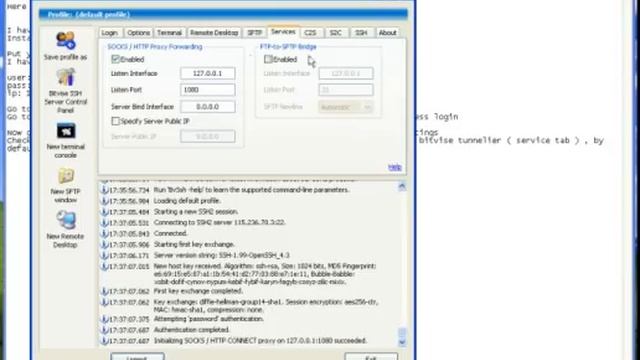Click the Server Bind Interface field
Screen dimensions: 640x360
(207, 107)
